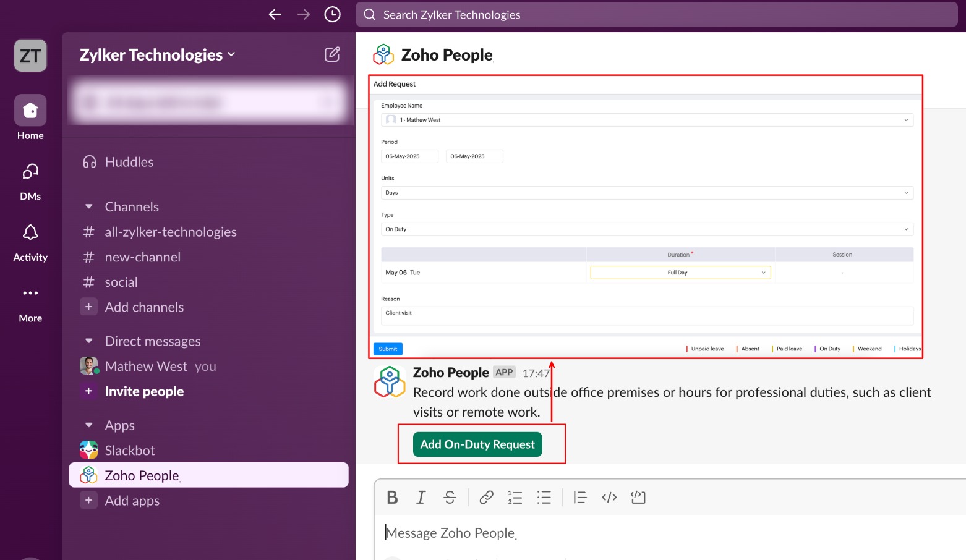Image resolution: width=966 pixels, height=560 pixels.
Task: Click the Paid leave legend label
Action: pyautogui.click(x=789, y=349)
